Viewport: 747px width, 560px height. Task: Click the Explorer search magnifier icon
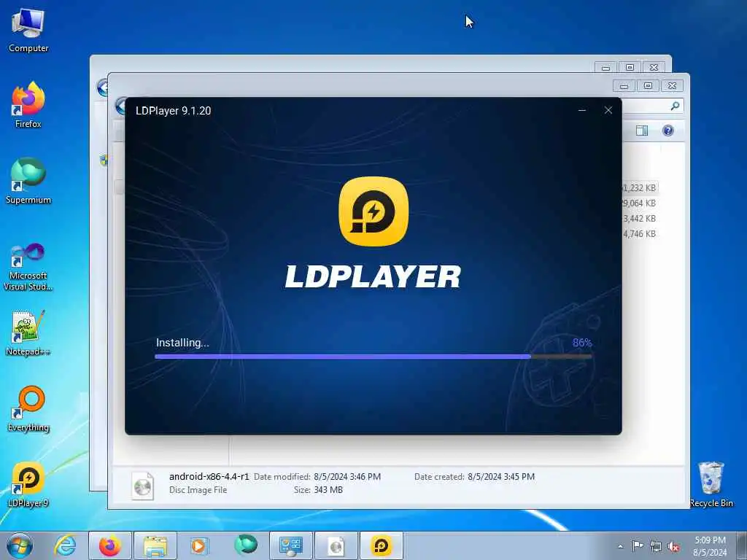pyautogui.click(x=675, y=106)
